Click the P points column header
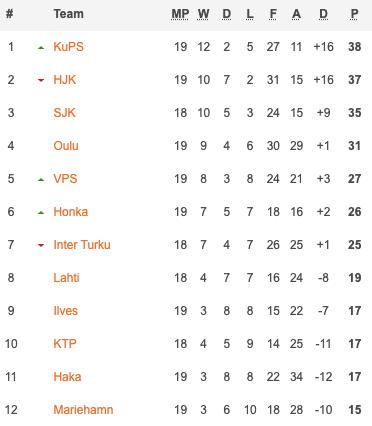Viewport: 372px width, 426px height. click(354, 14)
